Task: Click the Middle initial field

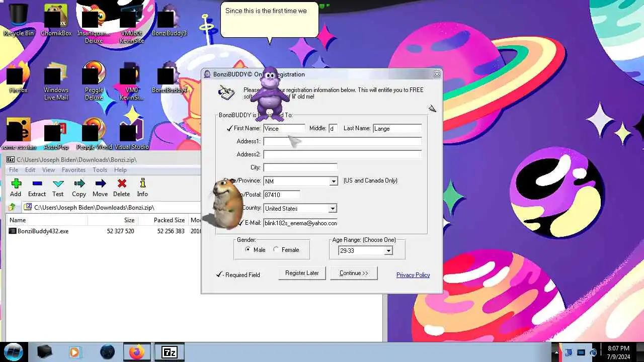Action: click(333, 128)
